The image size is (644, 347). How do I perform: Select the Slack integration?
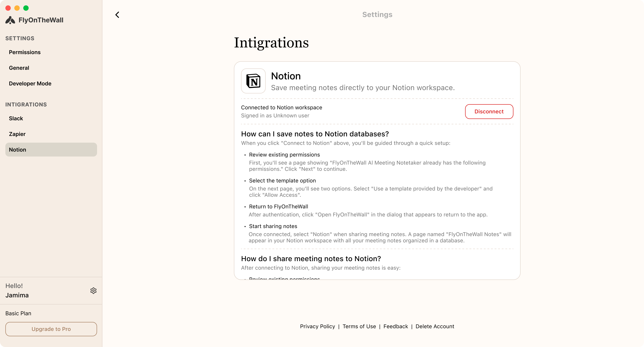click(51, 118)
